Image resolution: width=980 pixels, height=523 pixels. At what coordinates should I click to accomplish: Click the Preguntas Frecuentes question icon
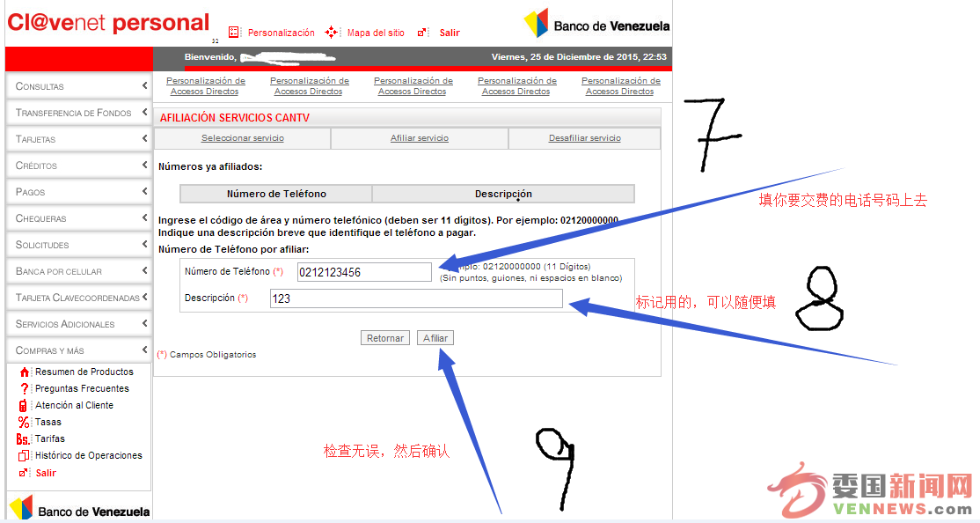pyautogui.click(x=24, y=388)
